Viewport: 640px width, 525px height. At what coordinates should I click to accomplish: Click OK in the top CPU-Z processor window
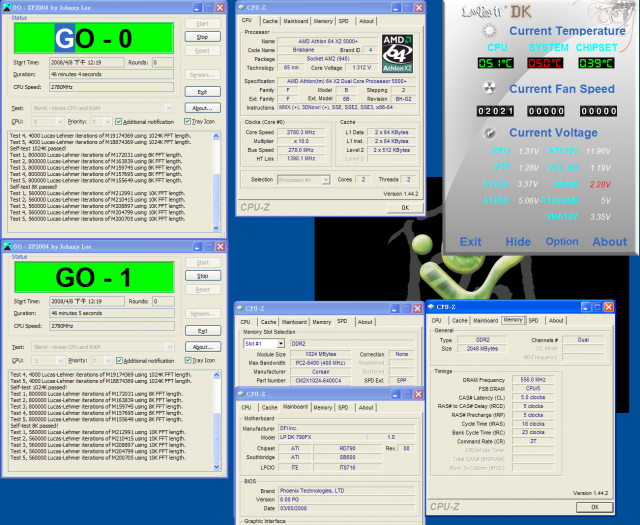(405, 208)
